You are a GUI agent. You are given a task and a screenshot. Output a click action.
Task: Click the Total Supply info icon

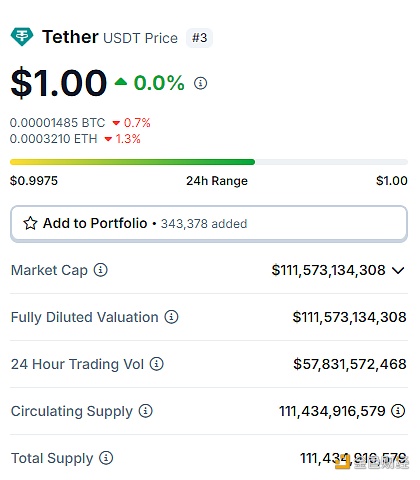pos(106,458)
